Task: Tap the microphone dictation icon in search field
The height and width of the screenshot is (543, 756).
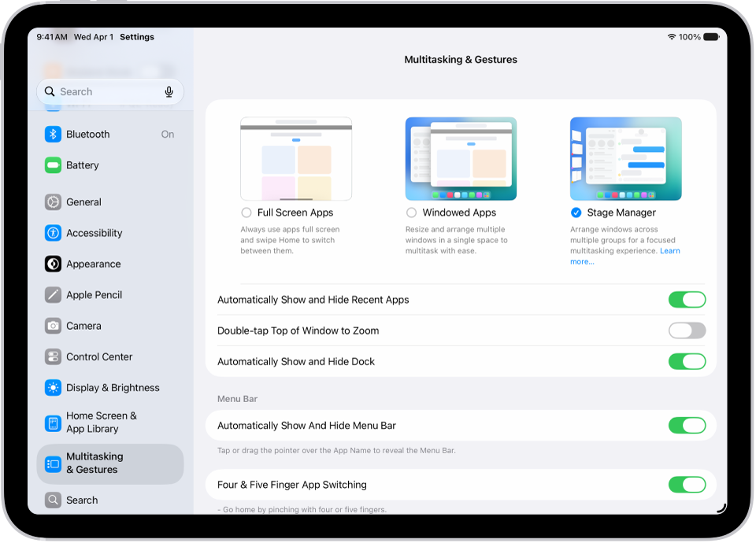Action: [169, 91]
